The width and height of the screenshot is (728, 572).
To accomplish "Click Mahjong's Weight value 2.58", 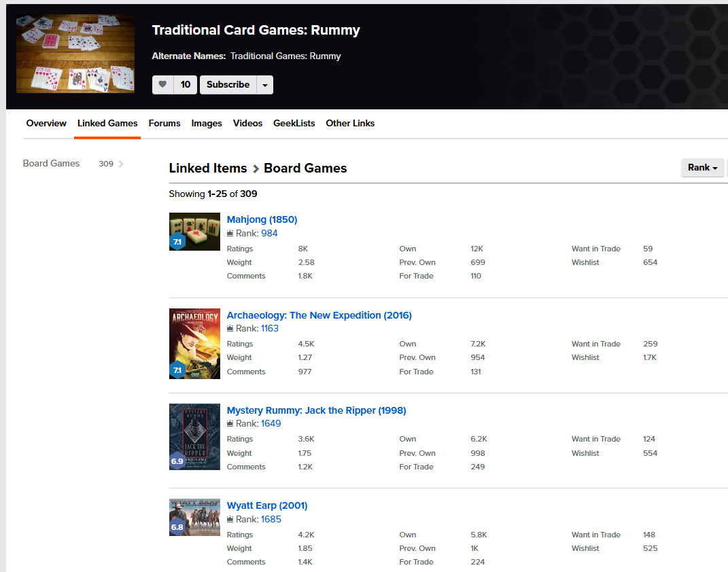I will [307, 262].
